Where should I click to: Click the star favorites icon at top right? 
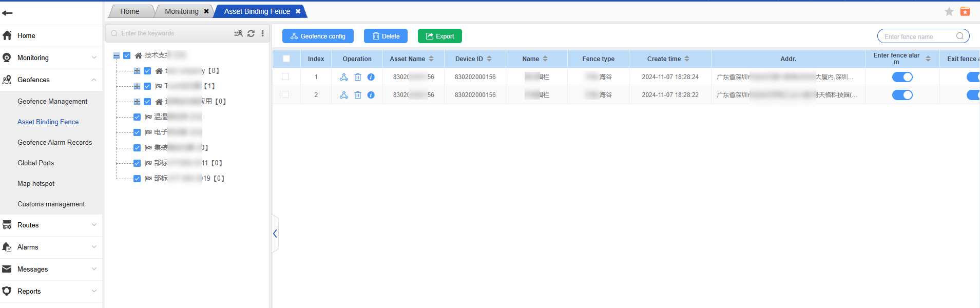(949, 11)
